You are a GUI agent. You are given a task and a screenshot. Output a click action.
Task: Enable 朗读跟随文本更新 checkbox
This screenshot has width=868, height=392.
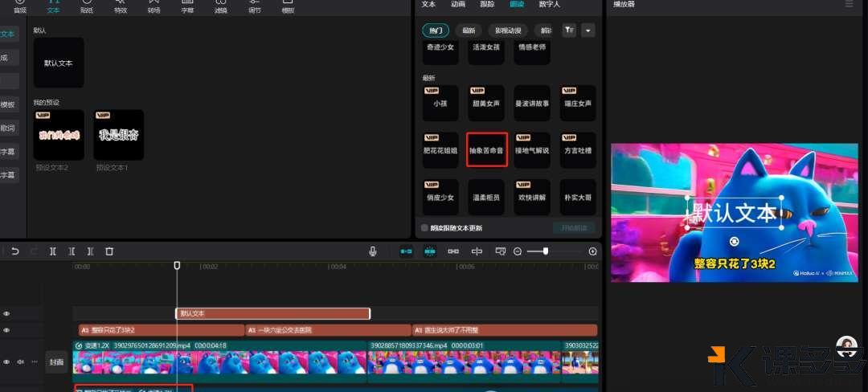[424, 228]
